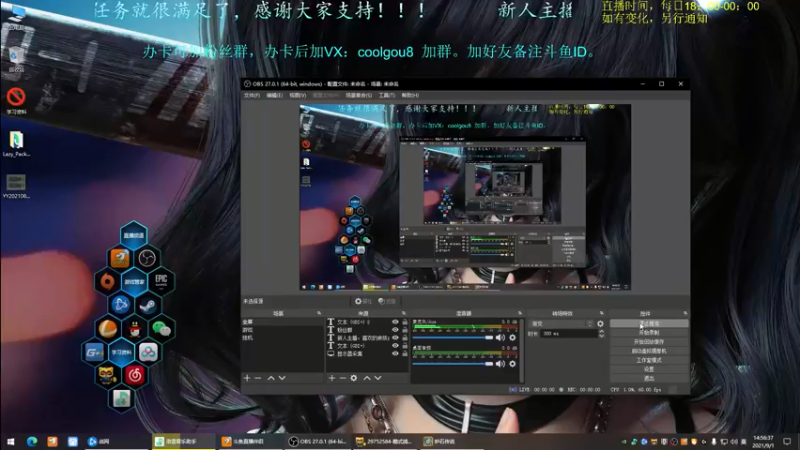Pop out the 控件 controls dock panel
Screen dimensions: 800x450
click(x=685, y=313)
